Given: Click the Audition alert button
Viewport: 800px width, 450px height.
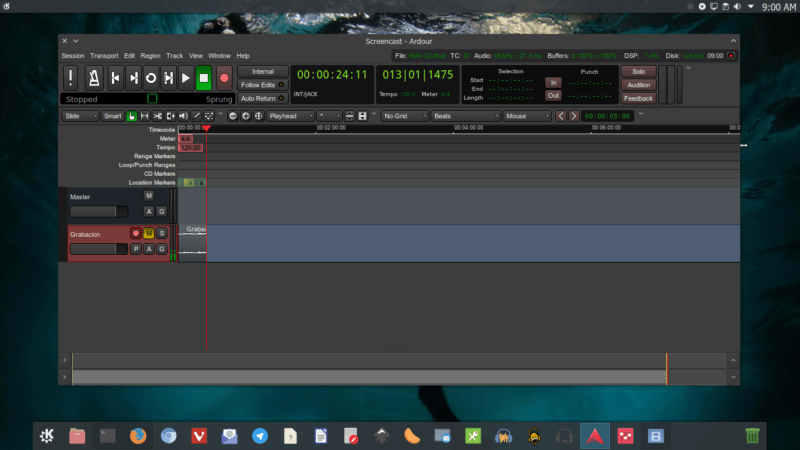Looking at the screenshot, I should 638,85.
